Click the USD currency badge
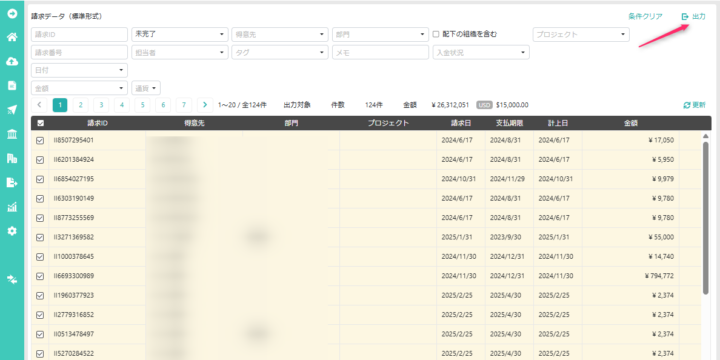 [x=484, y=105]
